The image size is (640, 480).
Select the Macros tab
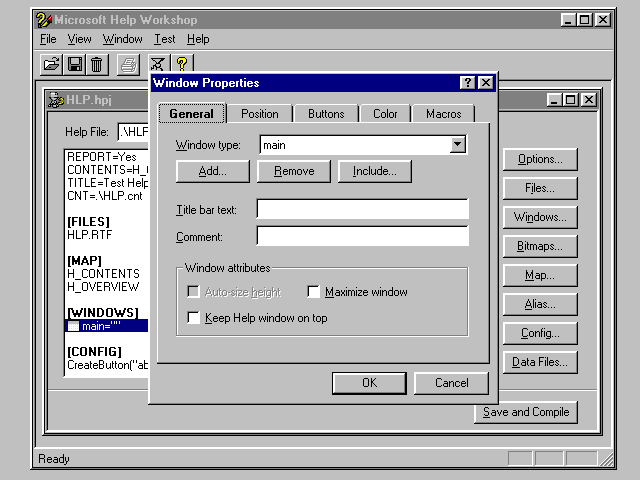(443, 114)
